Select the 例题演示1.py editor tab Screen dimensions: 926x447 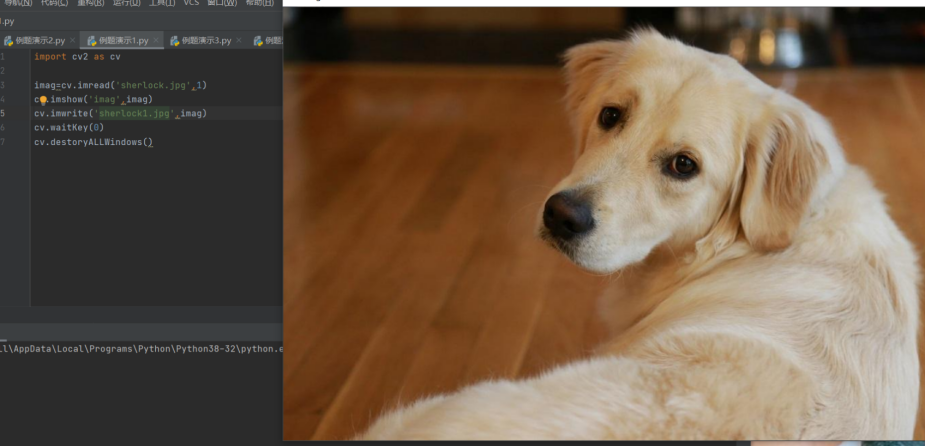[x=123, y=41]
